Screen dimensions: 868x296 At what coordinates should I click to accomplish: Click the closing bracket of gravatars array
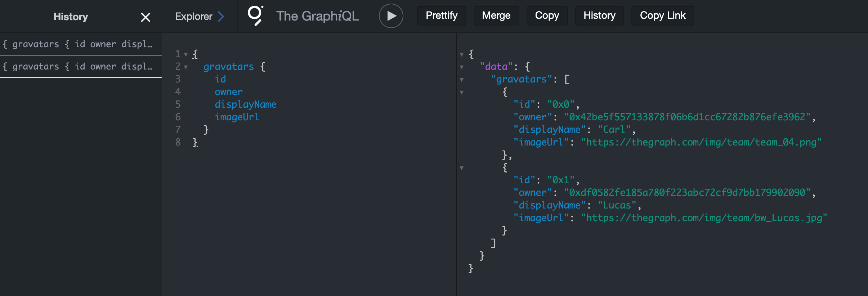[x=493, y=243]
